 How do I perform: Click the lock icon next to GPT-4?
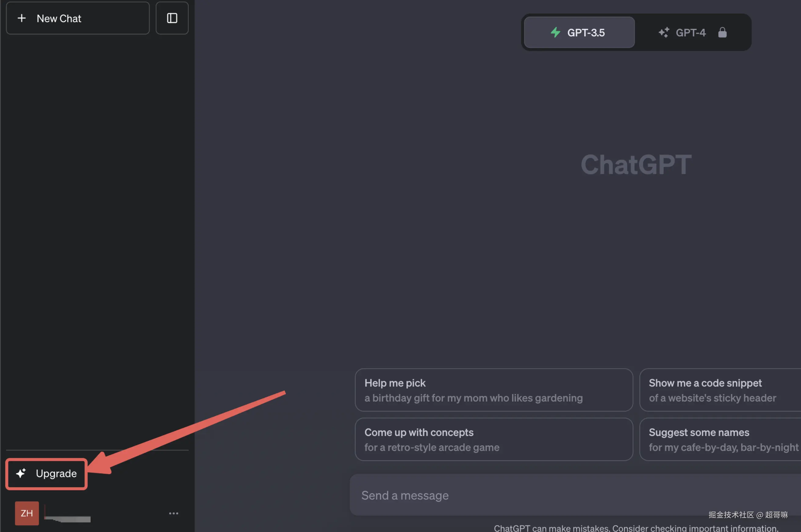tap(722, 33)
